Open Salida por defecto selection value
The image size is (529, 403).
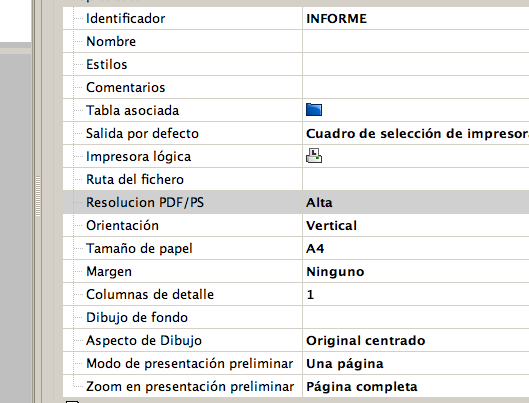coord(416,134)
